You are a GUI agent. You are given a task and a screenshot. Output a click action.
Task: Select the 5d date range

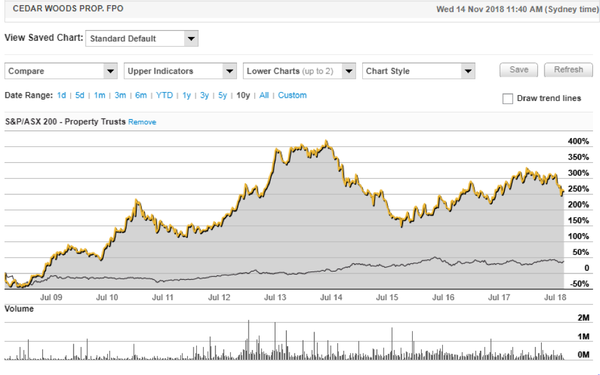tap(80, 95)
